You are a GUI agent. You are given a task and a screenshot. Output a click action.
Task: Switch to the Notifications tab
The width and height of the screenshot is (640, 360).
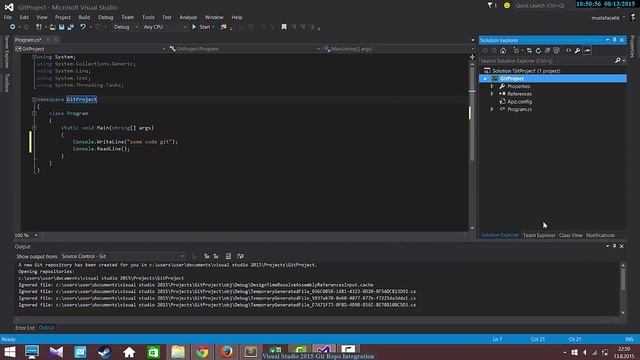point(600,235)
